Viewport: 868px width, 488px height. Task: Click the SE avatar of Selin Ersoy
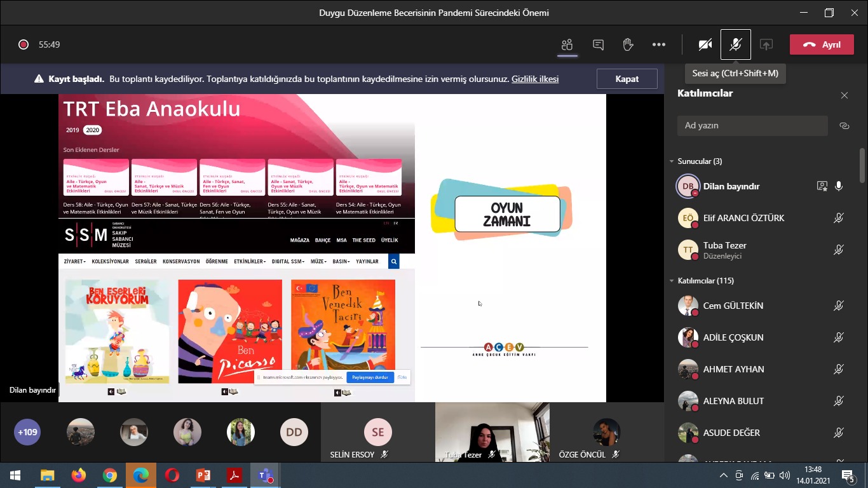point(378,433)
